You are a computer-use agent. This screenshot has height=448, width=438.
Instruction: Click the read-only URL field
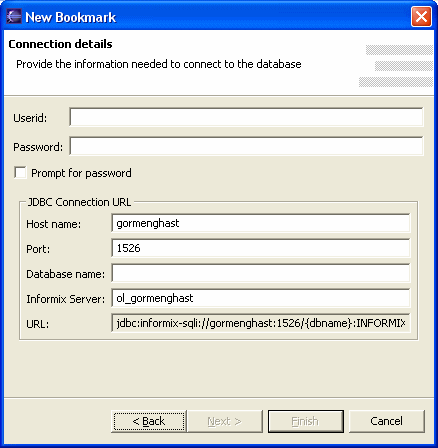click(x=261, y=323)
